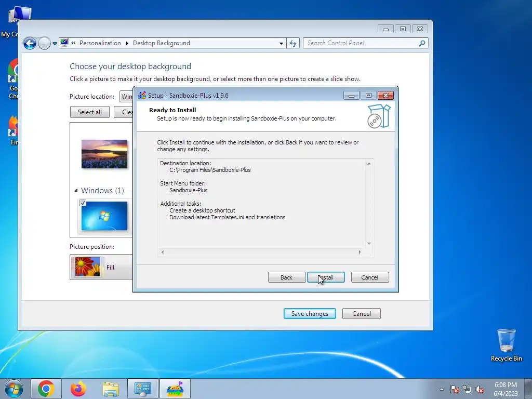Open the recent pages dropdown arrow
The height and width of the screenshot is (399, 532).
click(x=55, y=44)
